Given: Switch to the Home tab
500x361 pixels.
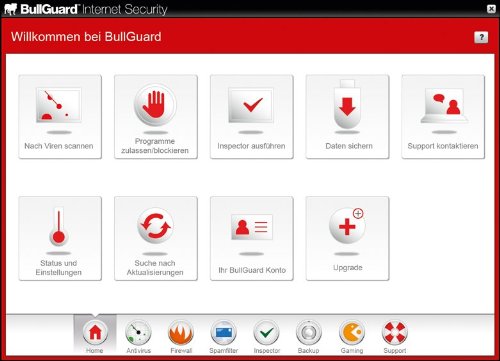Looking at the screenshot, I should click(x=95, y=334).
